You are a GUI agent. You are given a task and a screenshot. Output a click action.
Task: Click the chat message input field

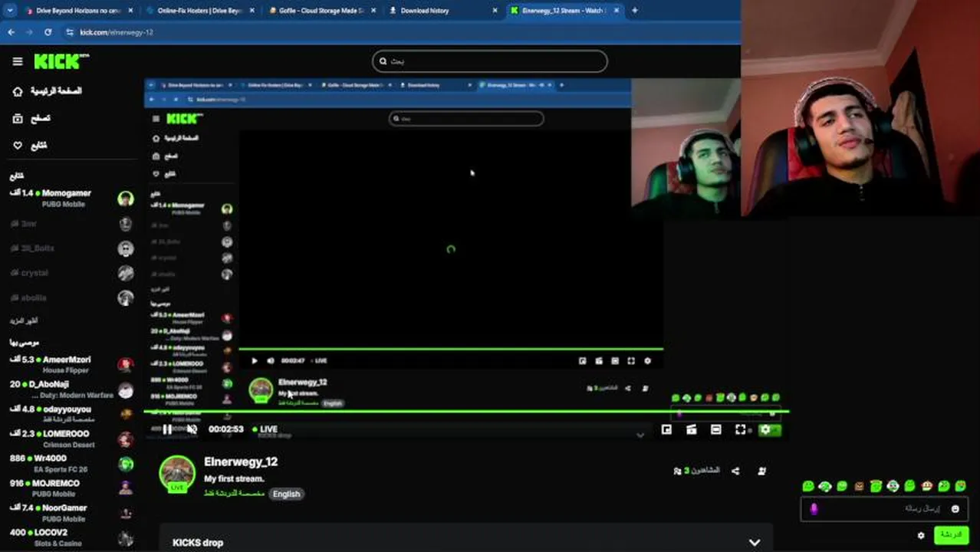tap(884, 508)
